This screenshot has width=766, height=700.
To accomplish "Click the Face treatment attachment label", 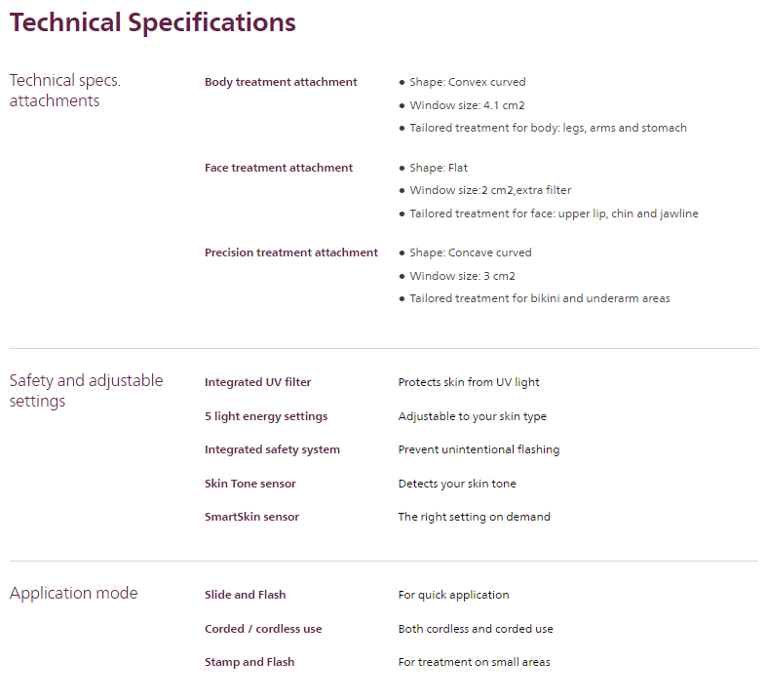I will pos(279,168).
